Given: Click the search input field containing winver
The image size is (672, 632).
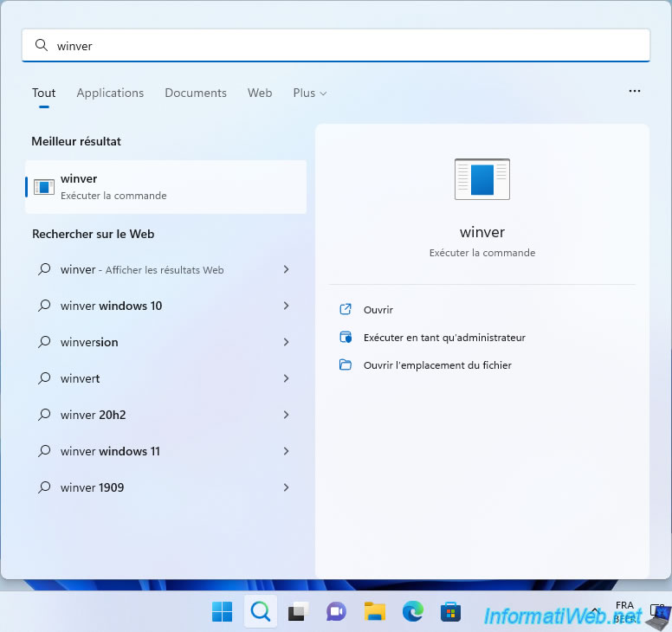Looking at the screenshot, I should [x=336, y=45].
